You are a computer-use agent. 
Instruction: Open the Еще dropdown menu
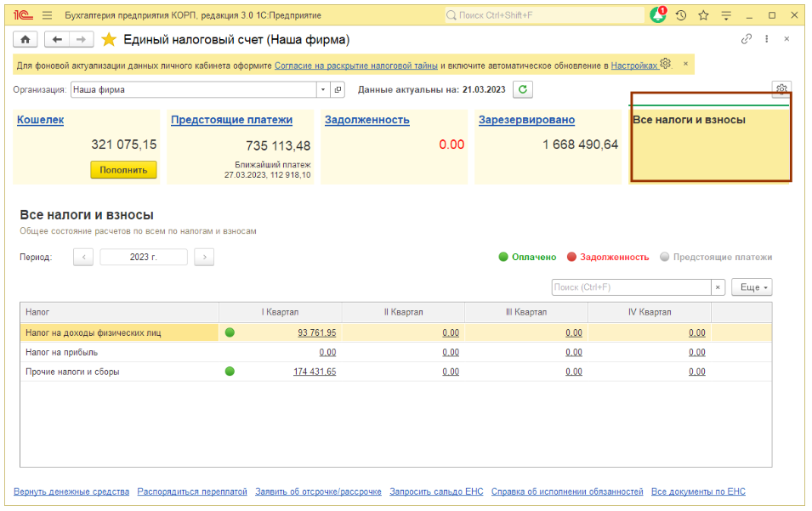tap(753, 287)
